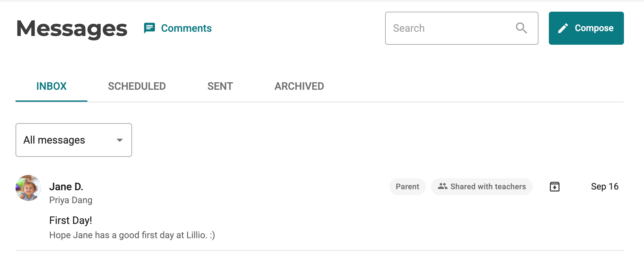
Task: Click the Parent tag chip
Action: click(407, 187)
